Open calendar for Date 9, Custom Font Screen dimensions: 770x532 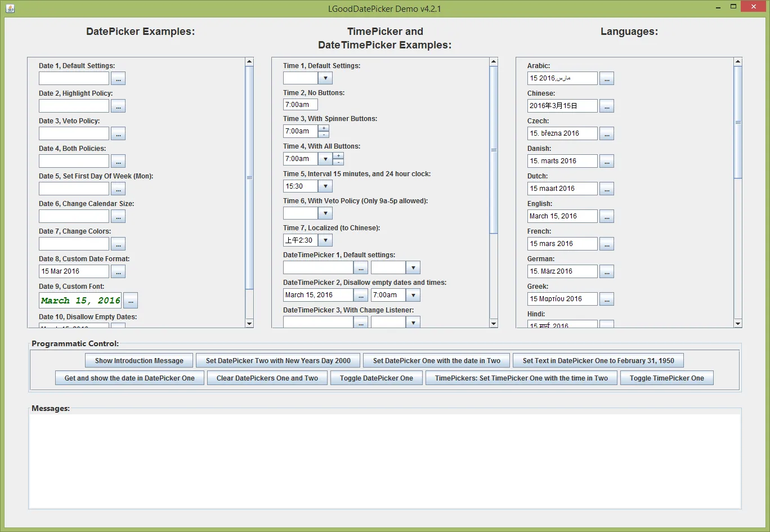pyautogui.click(x=131, y=301)
